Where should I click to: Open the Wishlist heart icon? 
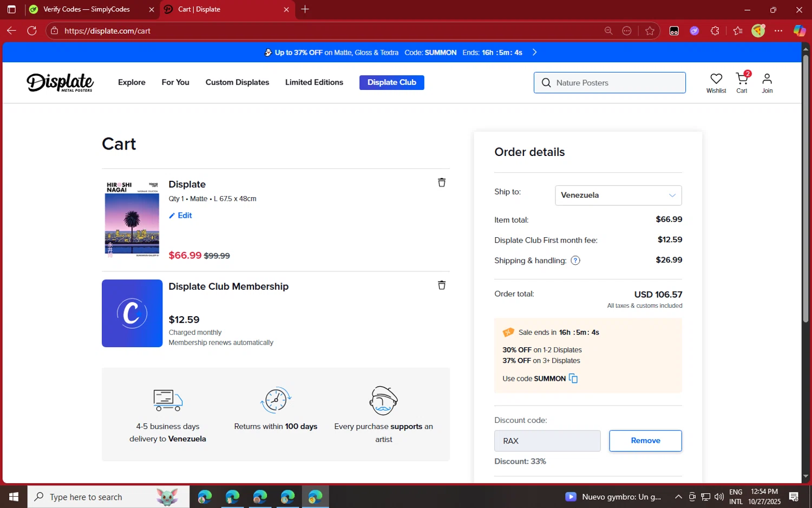click(x=716, y=82)
